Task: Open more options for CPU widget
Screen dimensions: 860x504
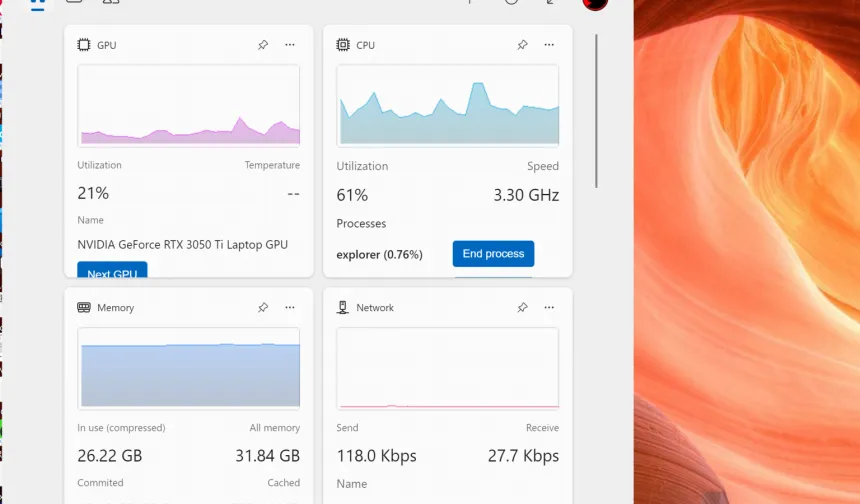Action: coord(549,45)
